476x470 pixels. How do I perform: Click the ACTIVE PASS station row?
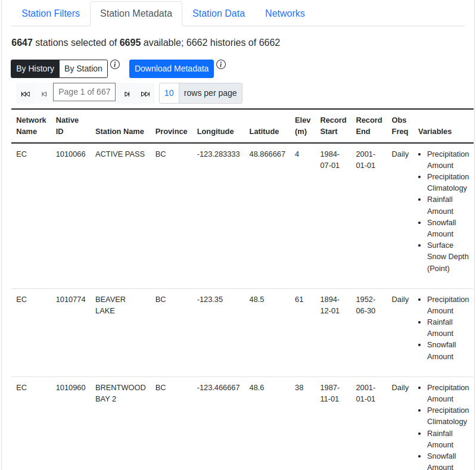[x=120, y=154]
